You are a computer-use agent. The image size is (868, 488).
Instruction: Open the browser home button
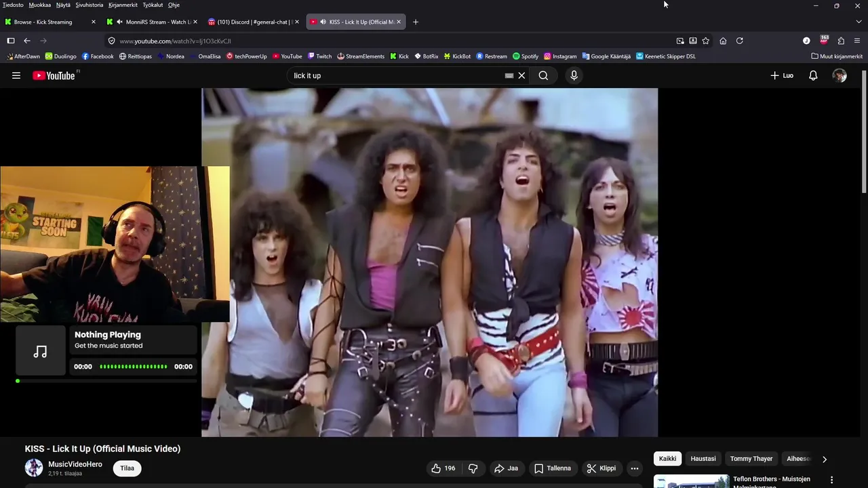tap(723, 41)
